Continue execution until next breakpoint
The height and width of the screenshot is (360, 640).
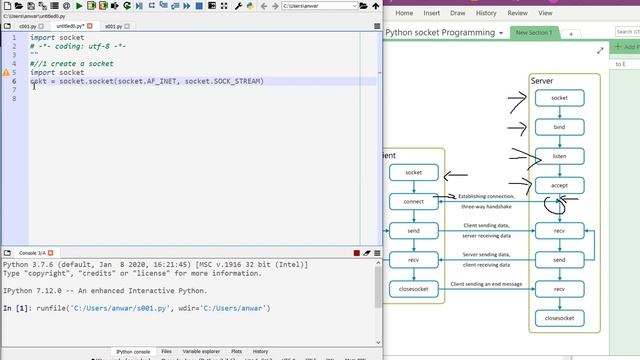[x=187, y=6]
